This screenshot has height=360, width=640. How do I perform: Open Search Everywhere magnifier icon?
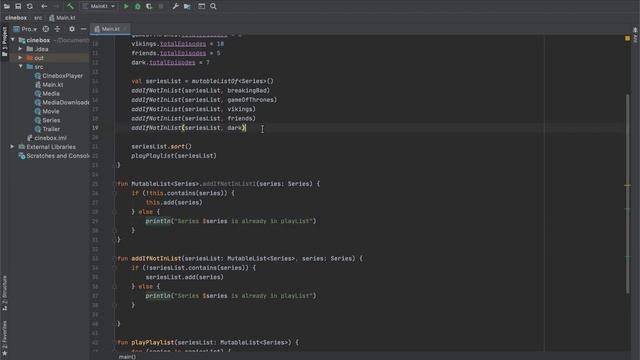[213, 6]
